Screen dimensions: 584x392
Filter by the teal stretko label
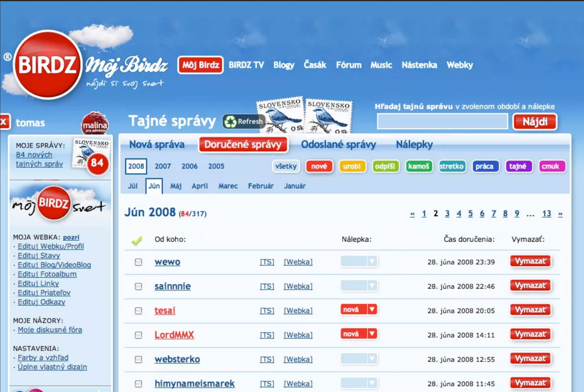tap(452, 166)
